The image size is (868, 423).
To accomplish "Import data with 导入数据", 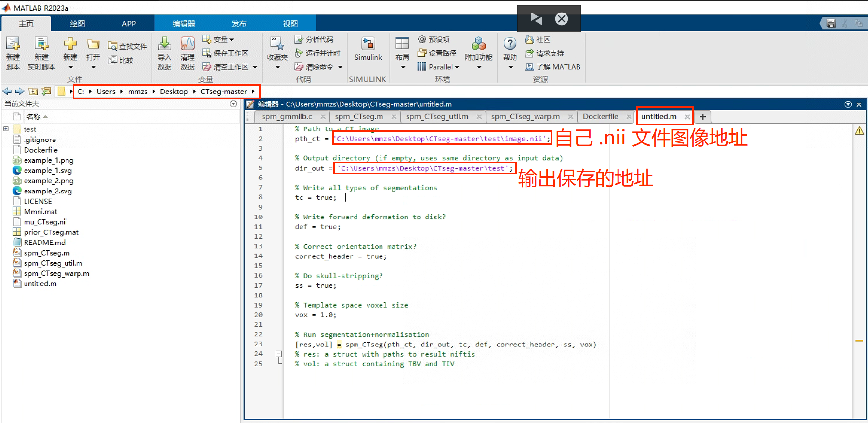I will 165,53.
